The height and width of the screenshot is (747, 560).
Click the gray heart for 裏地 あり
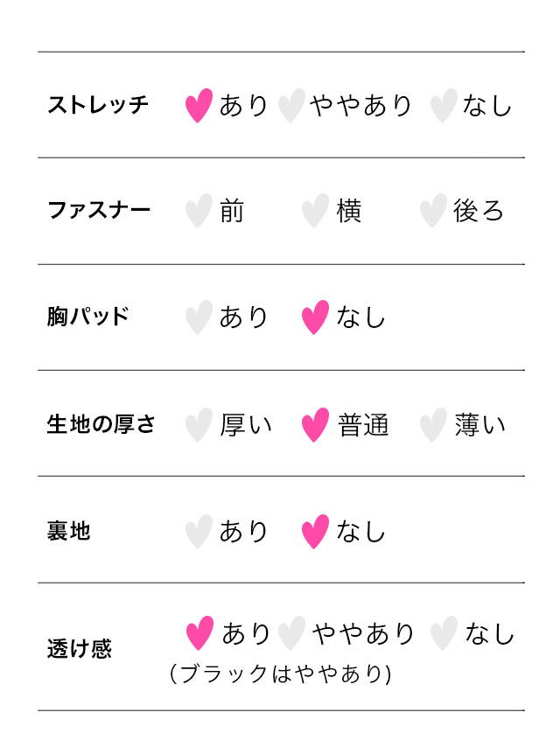pyautogui.click(x=199, y=532)
